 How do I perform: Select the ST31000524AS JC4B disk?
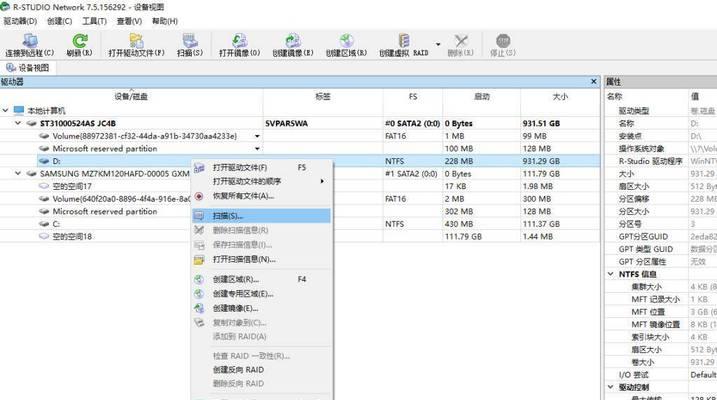[78, 123]
